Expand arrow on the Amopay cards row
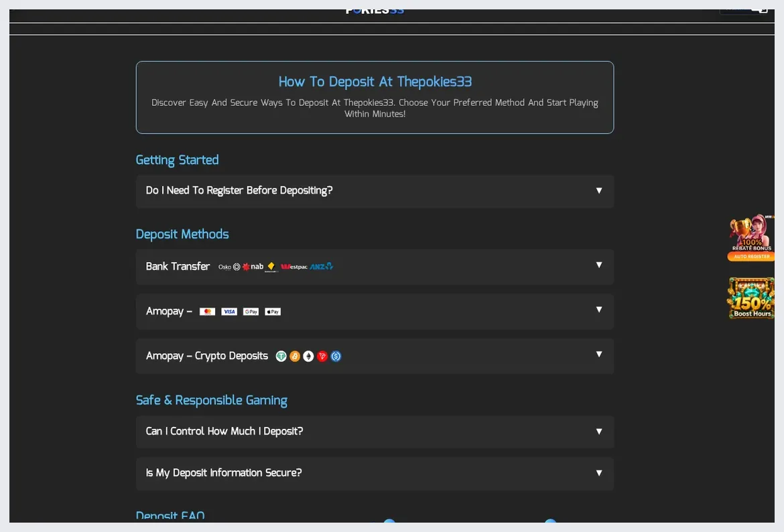This screenshot has height=532, width=784. 599,310
